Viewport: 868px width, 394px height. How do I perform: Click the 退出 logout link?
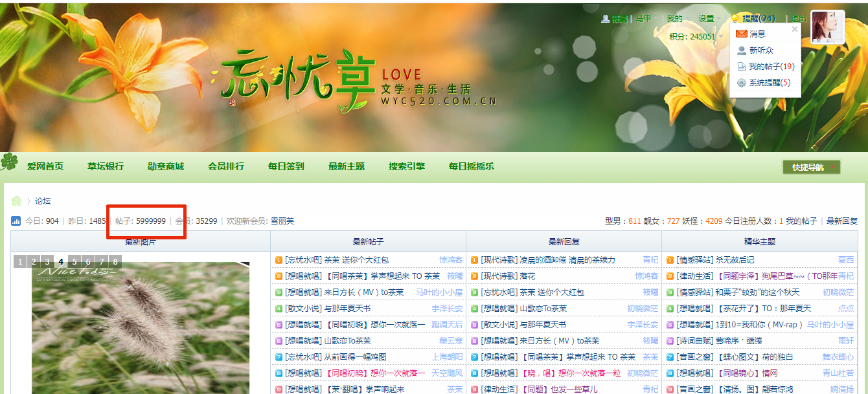click(799, 19)
